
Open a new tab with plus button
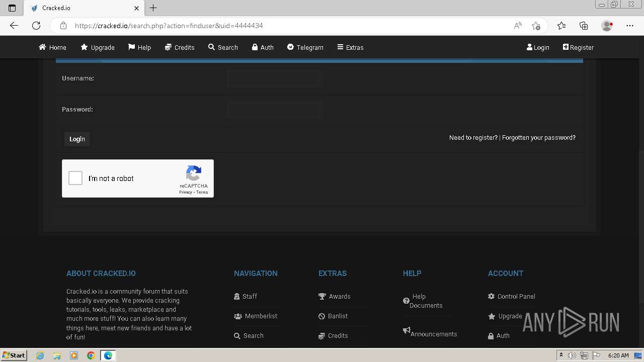[153, 8]
